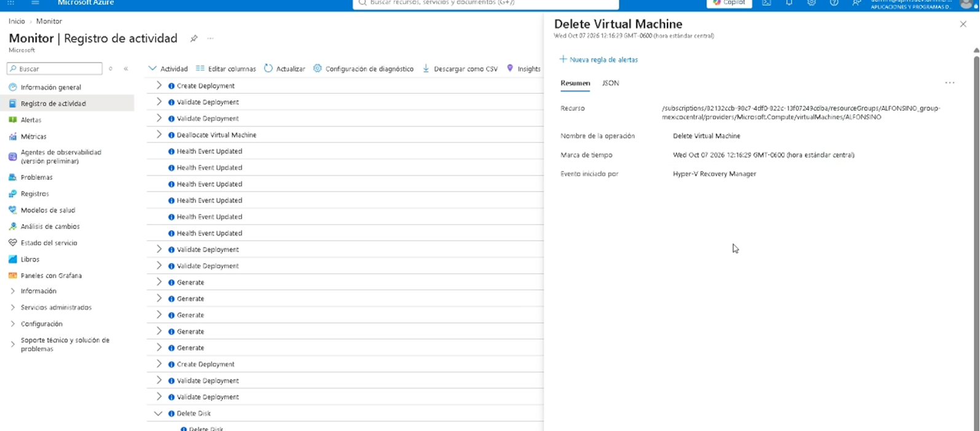980x431 pixels.
Task: Open Paneles con Grafana in the sidebar
Action: pyautogui.click(x=51, y=276)
